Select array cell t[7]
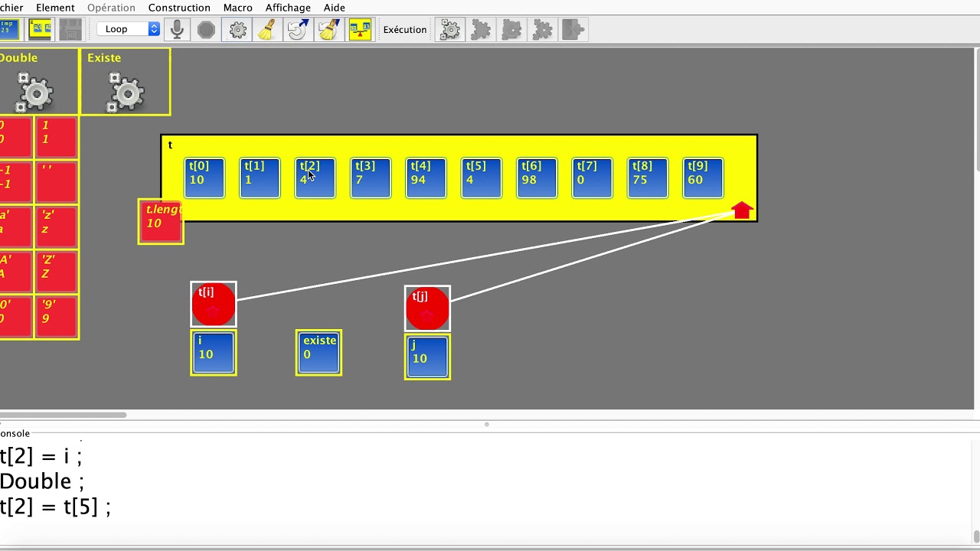 point(592,178)
